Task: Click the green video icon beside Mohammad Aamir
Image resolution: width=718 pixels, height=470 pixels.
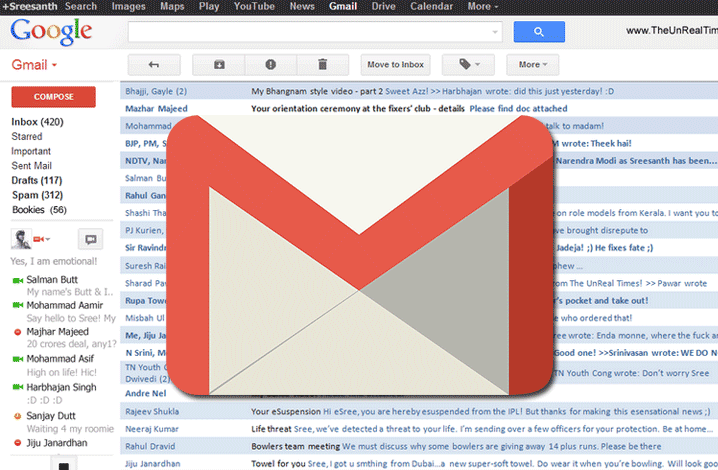Action: [x=18, y=305]
